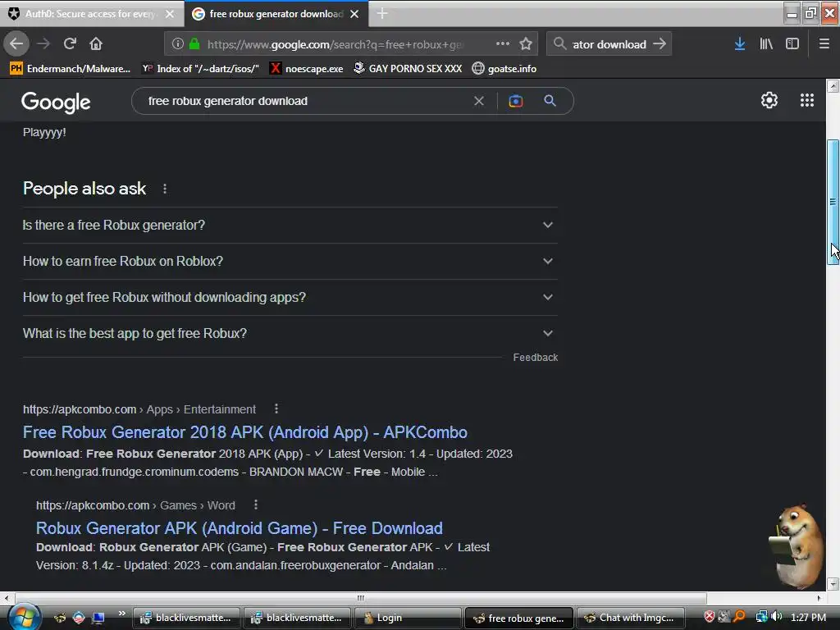The height and width of the screenshot is (630, 840).
Task: Clear the Google search box
Action: 479,101
